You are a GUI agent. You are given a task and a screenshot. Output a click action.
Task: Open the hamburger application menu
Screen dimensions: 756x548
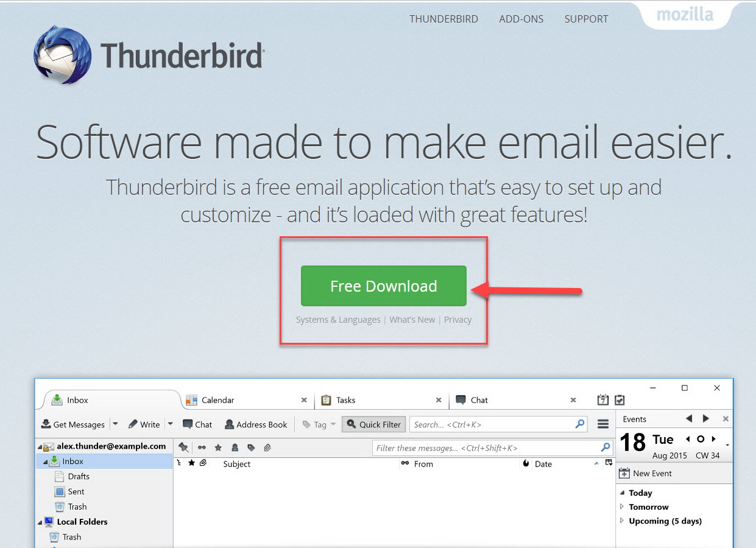603,424
